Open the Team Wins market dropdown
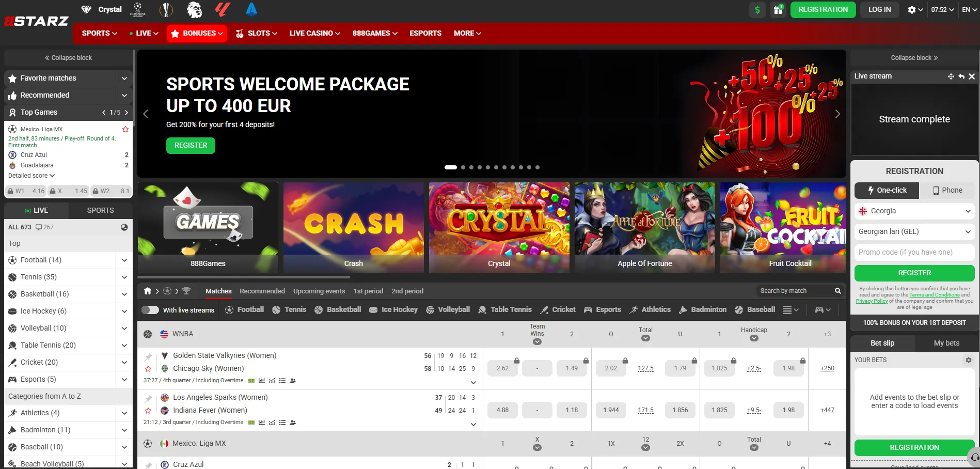The image size is (980, 469). 537,341
